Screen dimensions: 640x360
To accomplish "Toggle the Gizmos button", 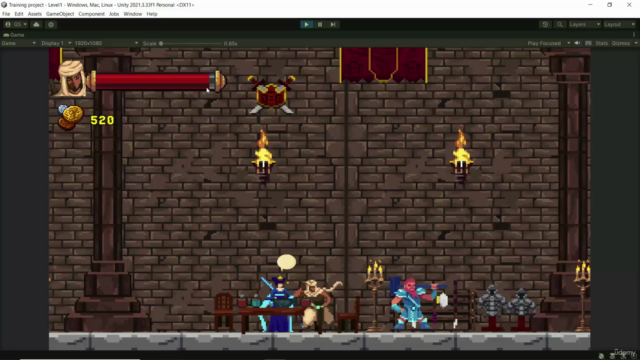I will [621, 43].
